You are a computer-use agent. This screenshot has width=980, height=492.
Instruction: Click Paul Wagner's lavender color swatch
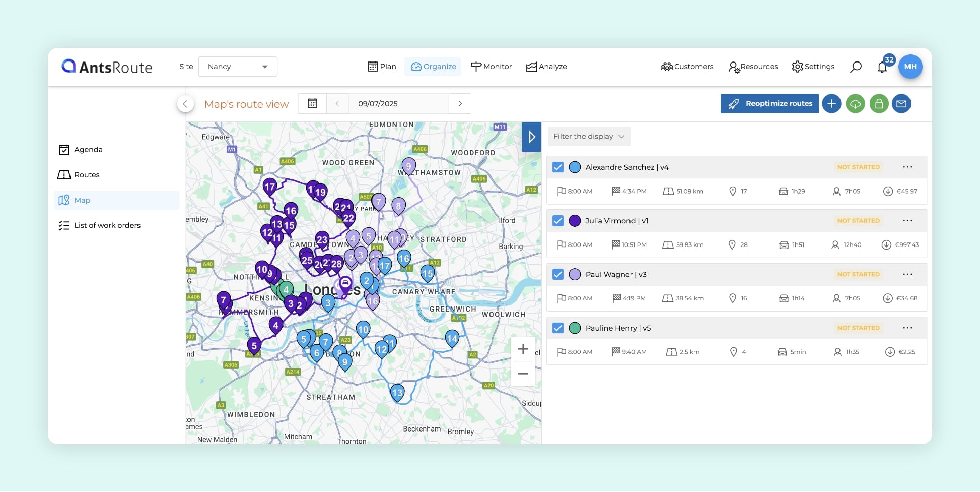pyautogui.click(x=575, y=274)
